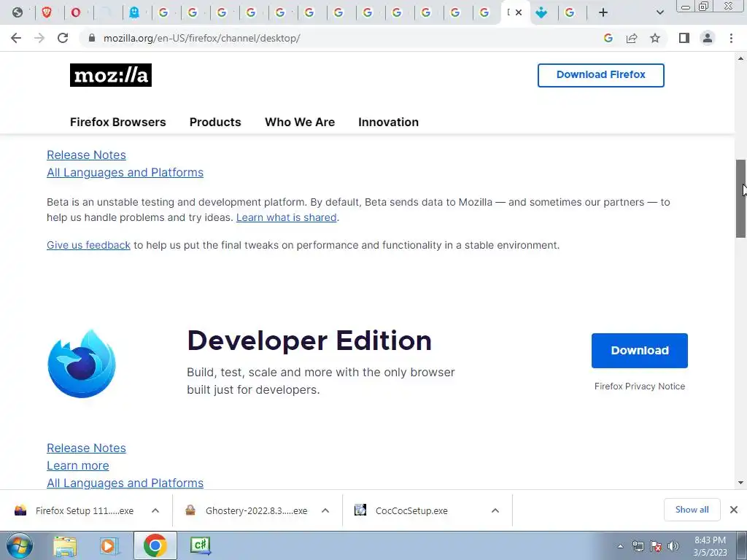Screen dimensions: 747x560
Task: Open Chrome's three-dot menu
Action: click(731, 38)
